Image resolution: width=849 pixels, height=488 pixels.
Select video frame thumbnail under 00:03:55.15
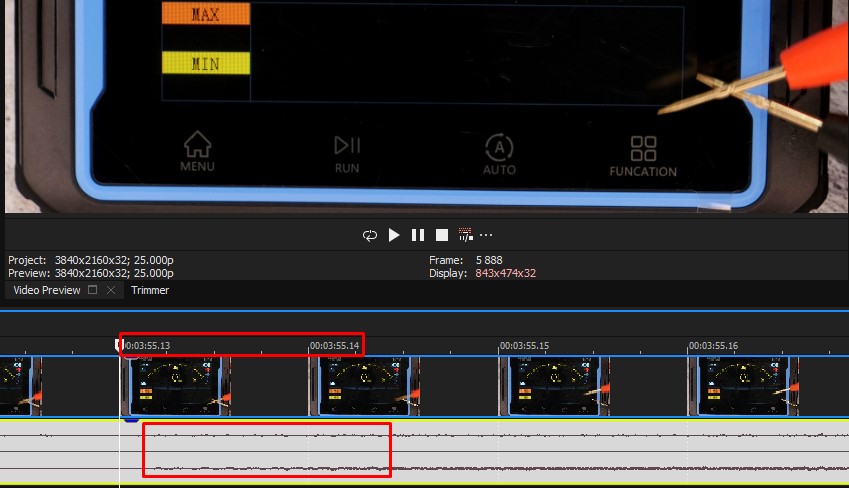point(554,386)
